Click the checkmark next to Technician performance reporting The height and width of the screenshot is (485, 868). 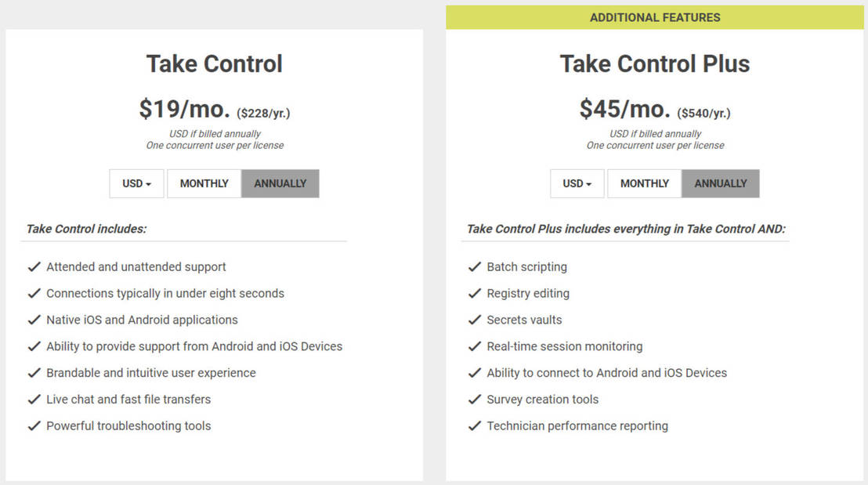pos(475,426)
